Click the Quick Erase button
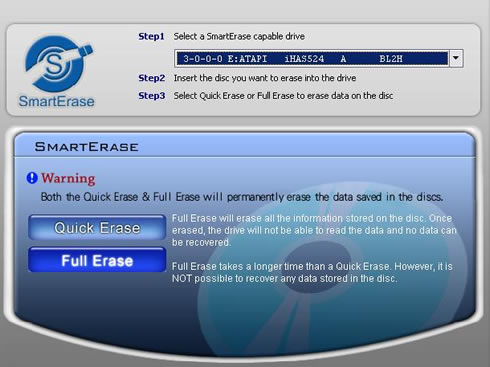 point(97,228)
